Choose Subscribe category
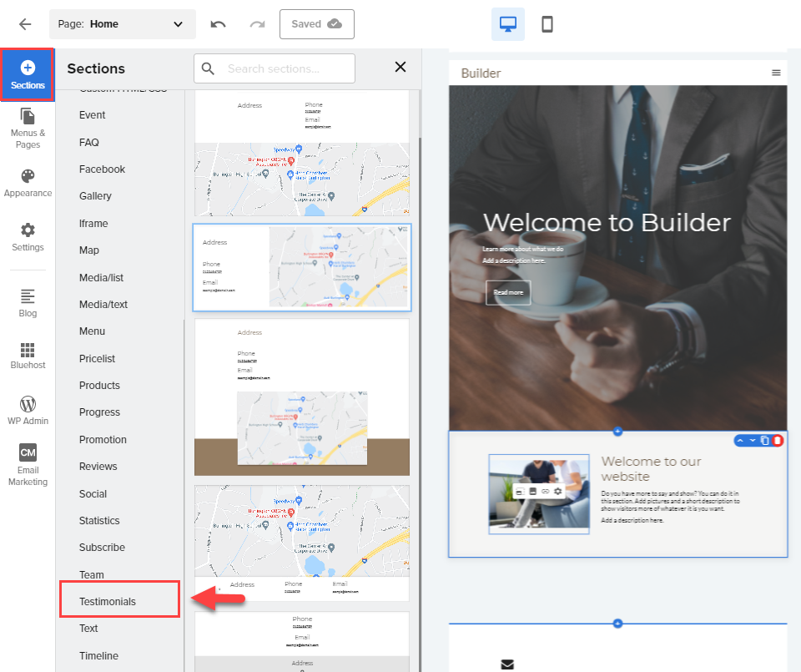The height and width of the screenshot is (672, 801). [x=102, y=548]
